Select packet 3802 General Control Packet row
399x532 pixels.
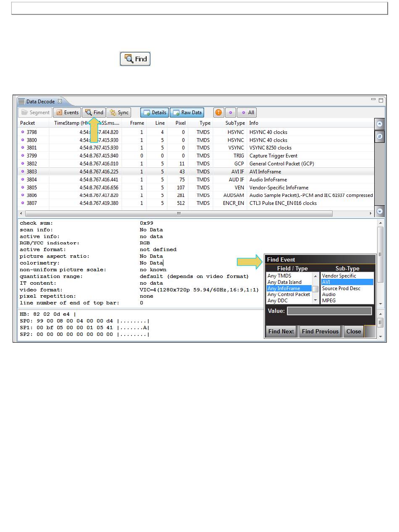196,164
